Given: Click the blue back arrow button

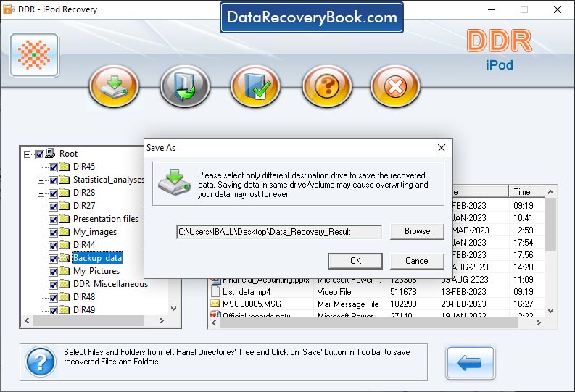Looking at the screenshot, I should pyautogui.click(x=470, y=363).
